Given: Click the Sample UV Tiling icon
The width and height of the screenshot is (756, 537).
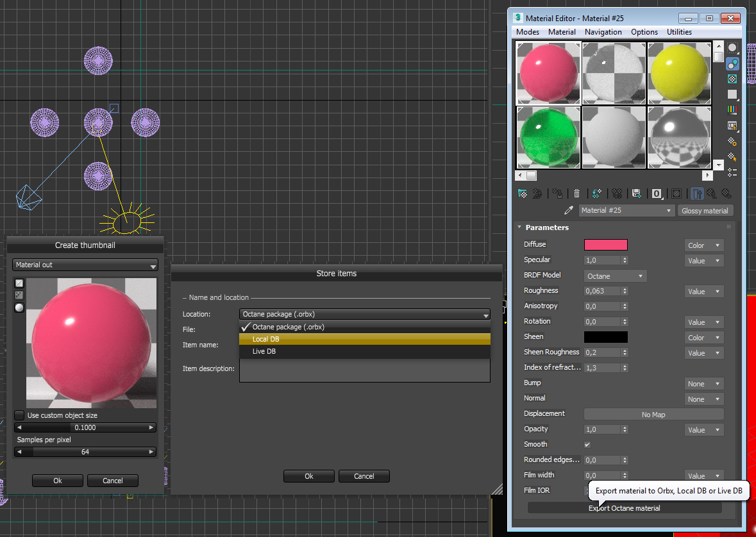Looking at the screenshot, I should [732, 94].
